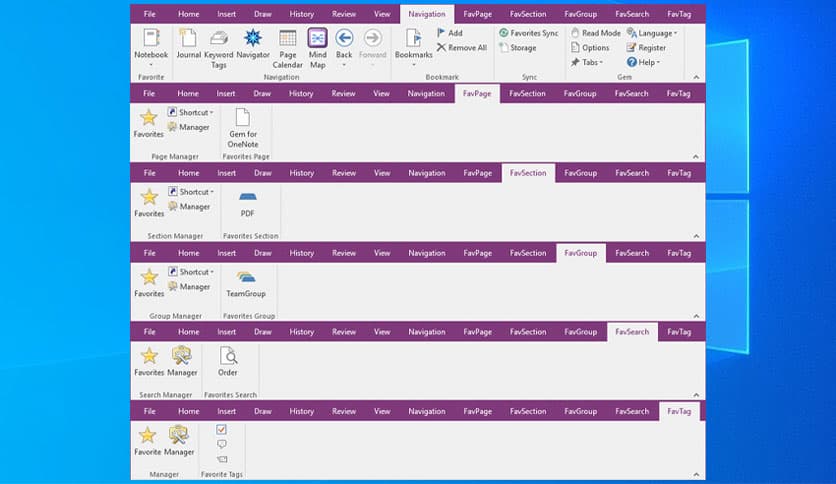Click the speech bubble favorite tag
836x484 pixels.
pyautogui.click(x=222, y=444)
